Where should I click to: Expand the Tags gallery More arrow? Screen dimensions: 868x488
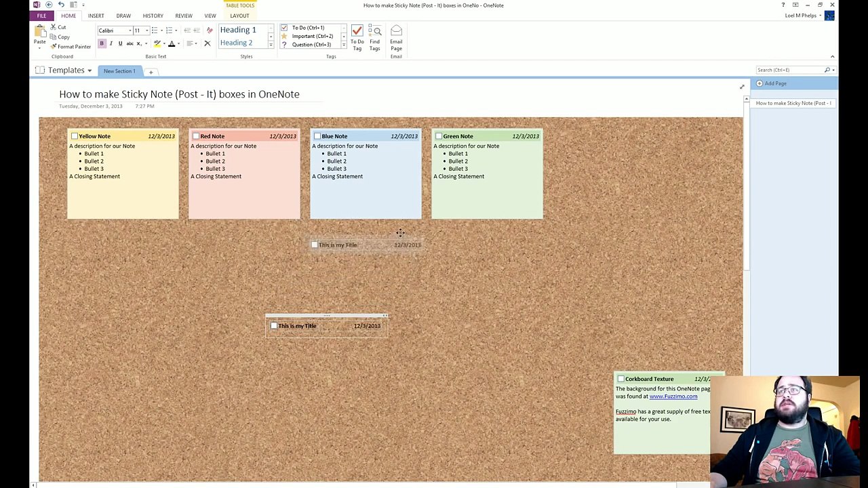click(343, 45)
